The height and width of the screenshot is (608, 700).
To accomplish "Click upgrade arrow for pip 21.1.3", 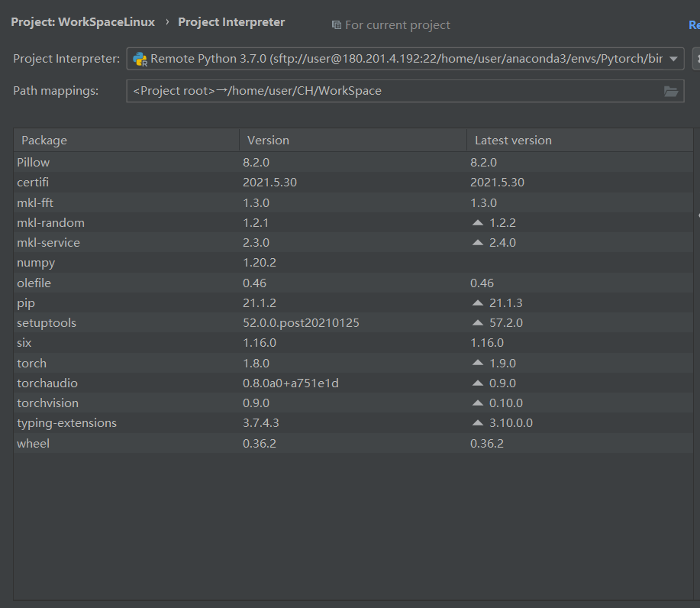I will (478, 303).
